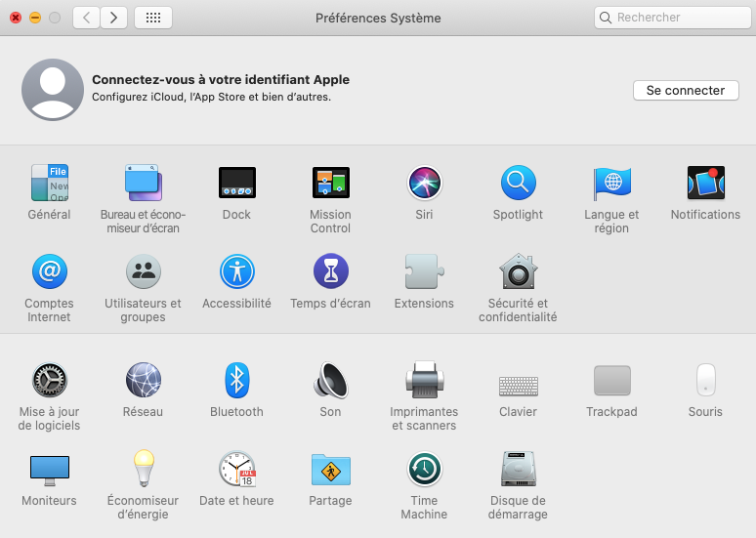The width and height of the screenshot is (756, 538).
Task: Click the Se connecter button
Action: coord(686,90)
